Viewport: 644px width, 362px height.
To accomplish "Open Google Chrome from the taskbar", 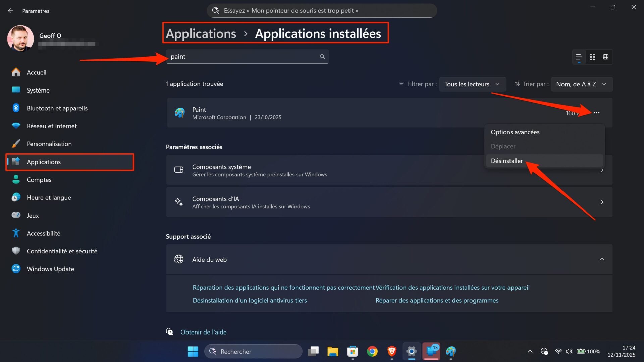I will 372,351.
